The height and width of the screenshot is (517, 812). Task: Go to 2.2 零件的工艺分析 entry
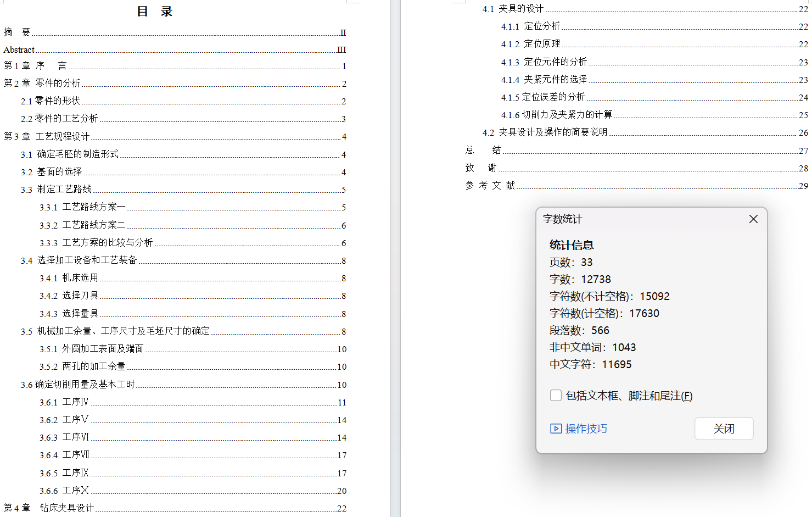[183, 119]
